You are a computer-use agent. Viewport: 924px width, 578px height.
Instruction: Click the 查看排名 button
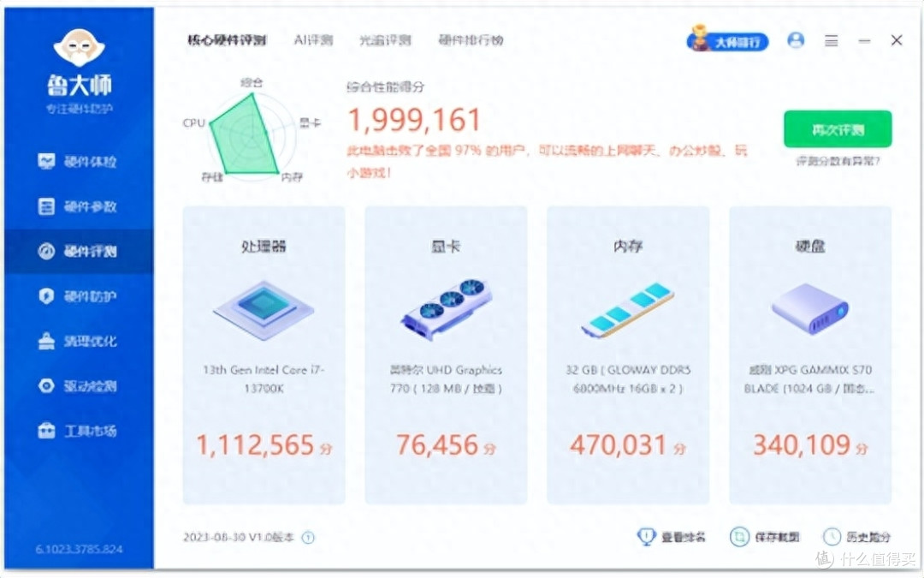[672, 537]
